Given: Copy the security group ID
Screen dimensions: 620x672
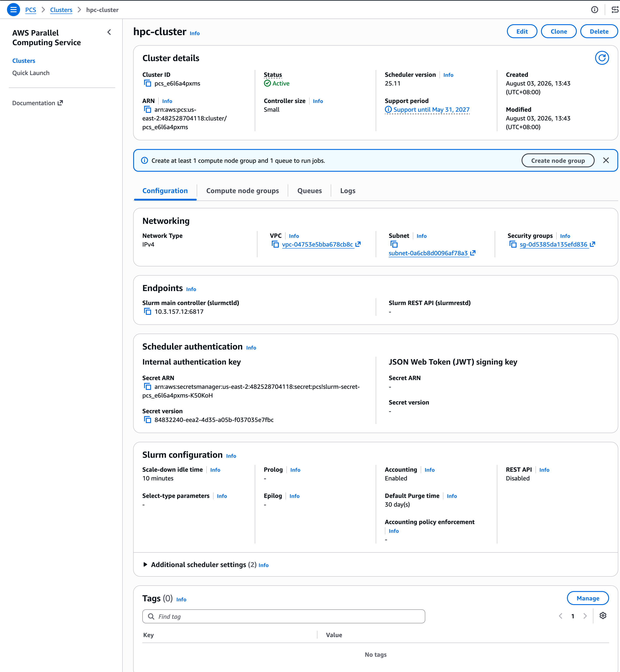Looking at the screenshot, I should pos(513,244).
